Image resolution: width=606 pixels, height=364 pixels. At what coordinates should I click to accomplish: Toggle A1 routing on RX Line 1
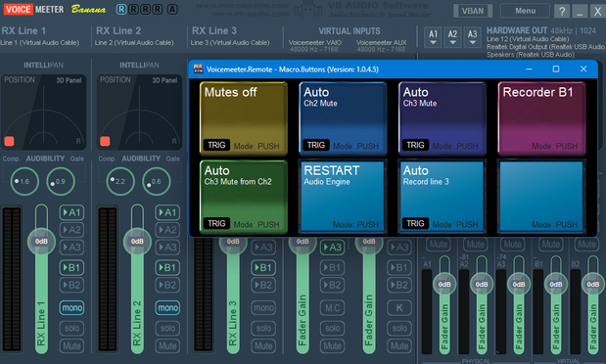(x=71, y=212)
